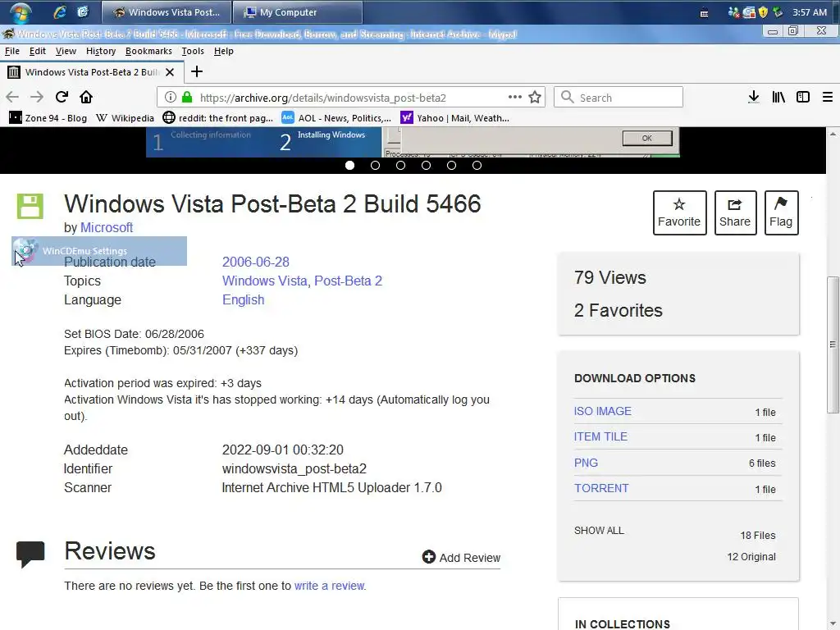Close the Windows Vista Post-Beta 2 tab
The image size is (840, 630).
(170, 72)
